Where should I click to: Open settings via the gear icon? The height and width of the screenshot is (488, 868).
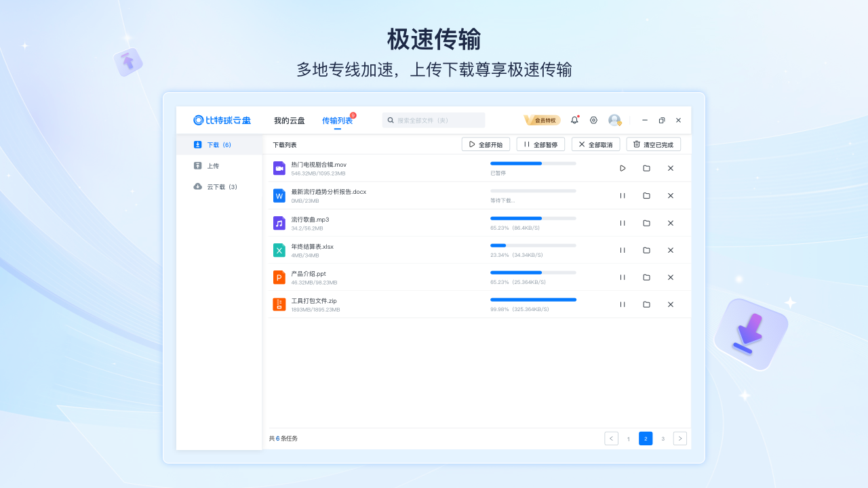pyautogui.click(x=593, y=120)
